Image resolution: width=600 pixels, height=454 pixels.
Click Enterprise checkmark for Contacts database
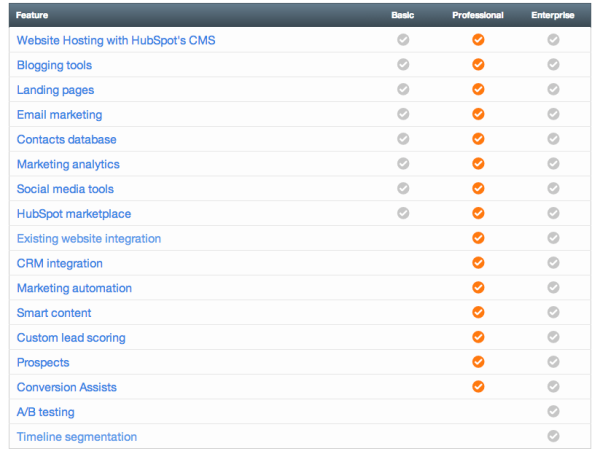pyautogui.click(x=553, y=139)
